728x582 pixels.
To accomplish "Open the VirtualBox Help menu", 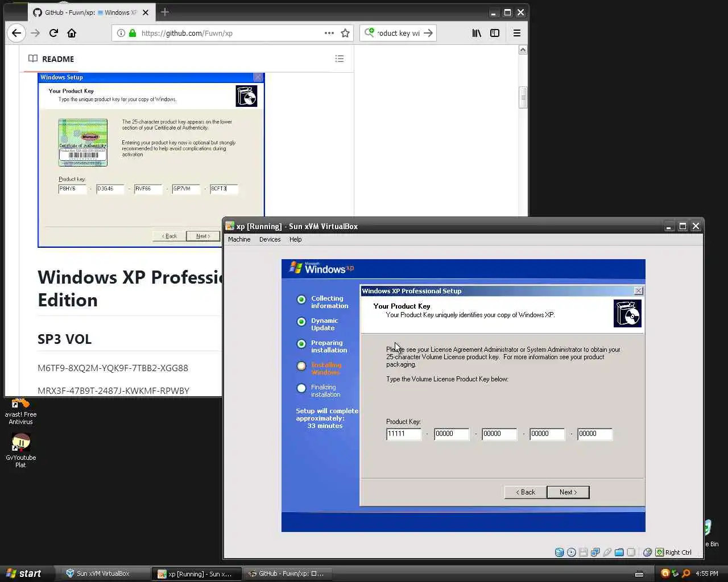I will point(295,239).
